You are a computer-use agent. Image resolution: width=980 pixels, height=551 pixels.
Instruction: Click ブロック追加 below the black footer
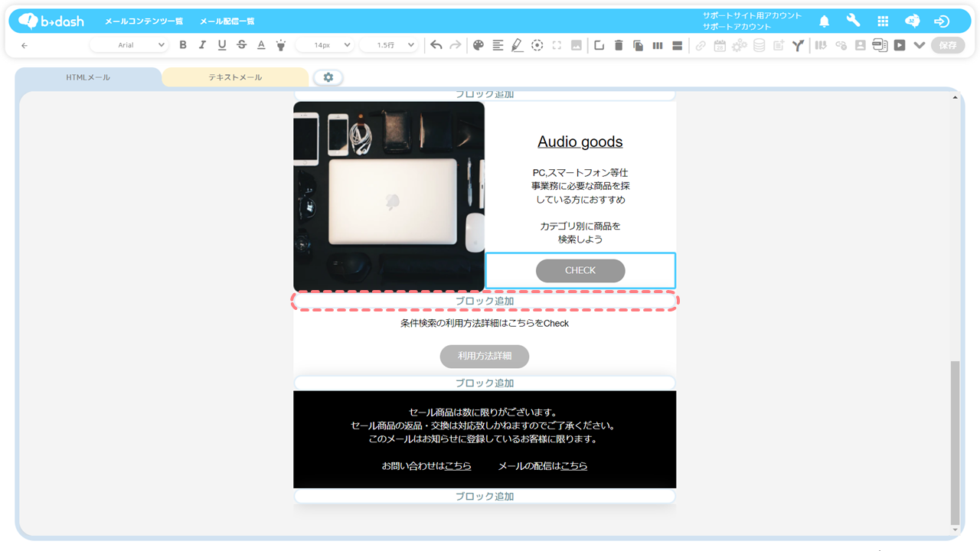coord(485,496)
